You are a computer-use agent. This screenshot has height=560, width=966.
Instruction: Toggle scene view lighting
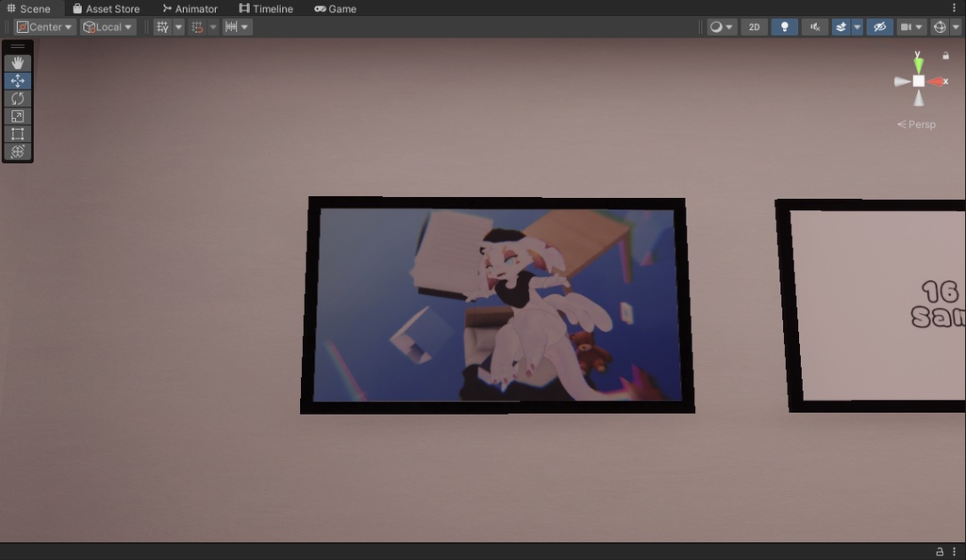pos(784,26)
